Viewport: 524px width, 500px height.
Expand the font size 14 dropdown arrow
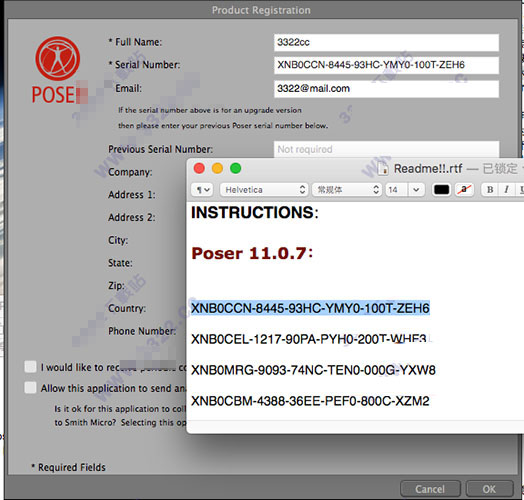coord(416,190)
